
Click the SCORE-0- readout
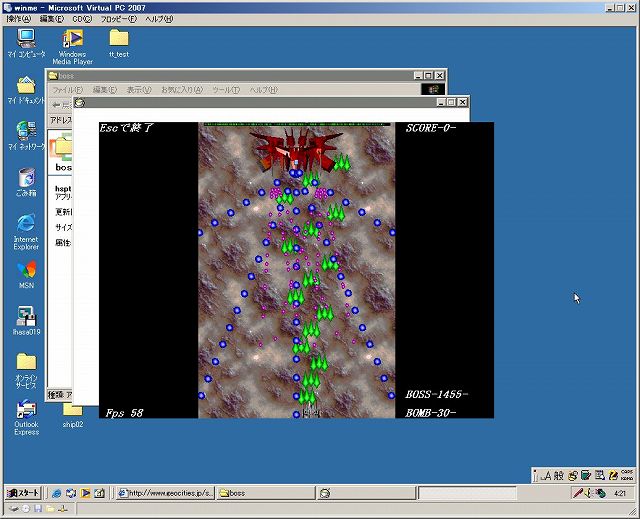point(431,128)
